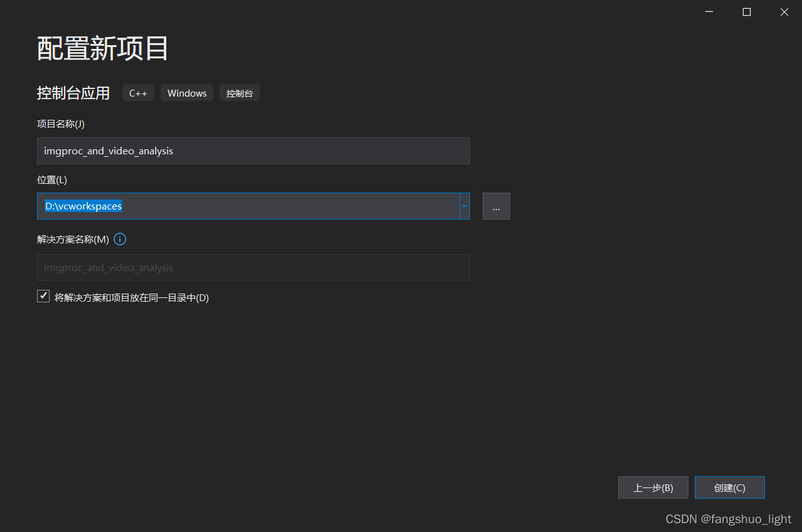Screen dimensions: 802x532
Task: Click the close icon on the title bar
Action: point(784,11)
